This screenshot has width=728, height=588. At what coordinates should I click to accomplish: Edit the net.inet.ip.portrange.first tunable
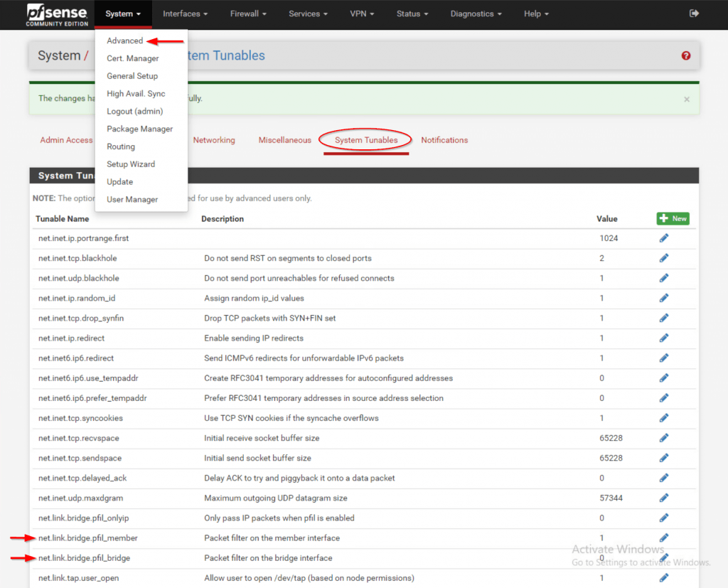[664, 238]
